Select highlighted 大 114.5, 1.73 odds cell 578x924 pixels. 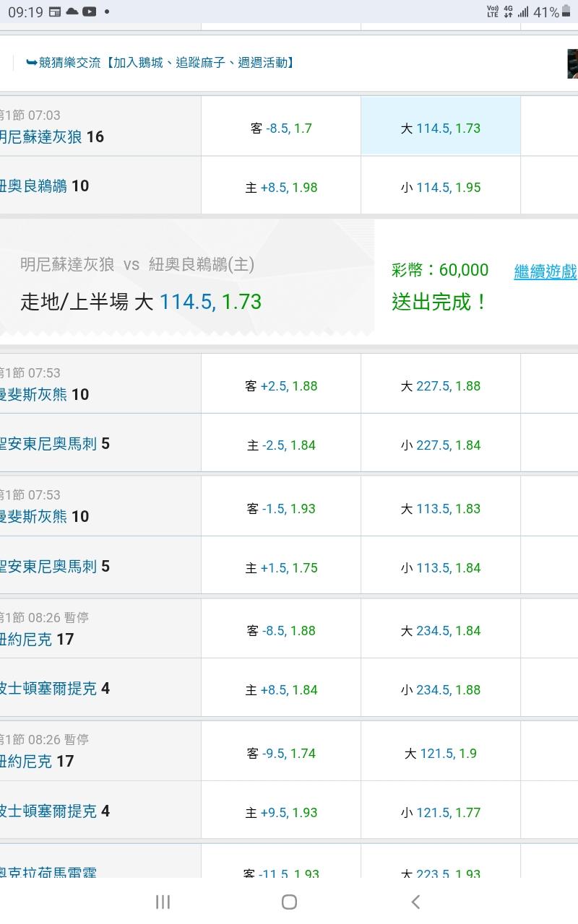tap(440, 128)
